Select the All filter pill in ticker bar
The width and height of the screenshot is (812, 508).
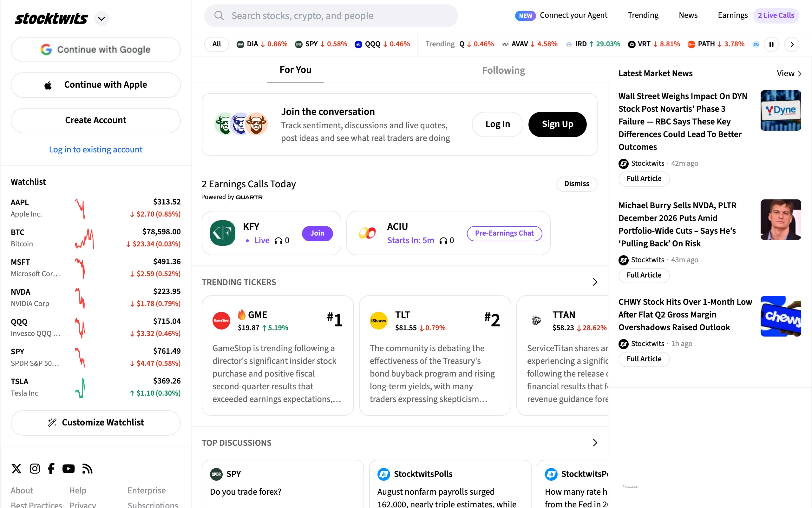(216, 44)
